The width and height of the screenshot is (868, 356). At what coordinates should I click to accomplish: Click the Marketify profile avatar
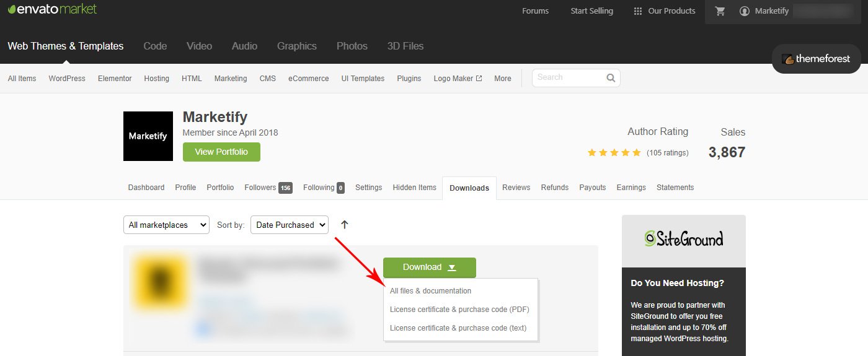click(x=148, y=136)
